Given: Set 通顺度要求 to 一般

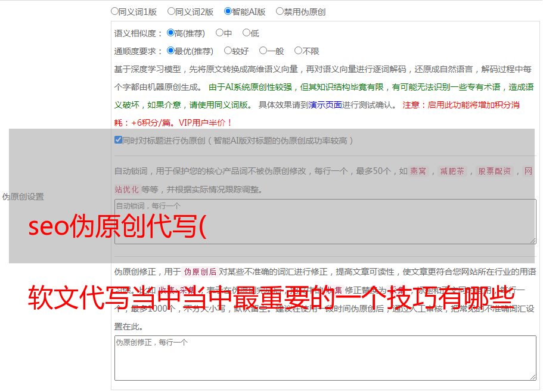Looking at the screenshot, I should pyautogui.click(x=263, y=51).
